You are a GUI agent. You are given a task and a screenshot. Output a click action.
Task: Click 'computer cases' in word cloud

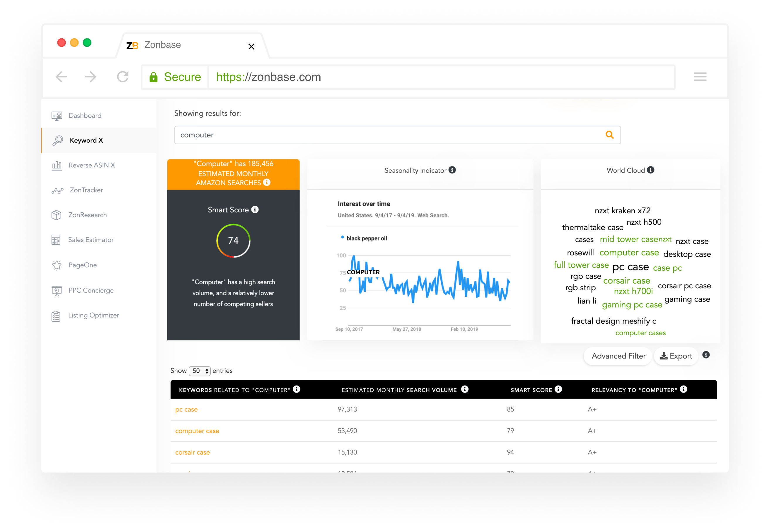(640, 333)
